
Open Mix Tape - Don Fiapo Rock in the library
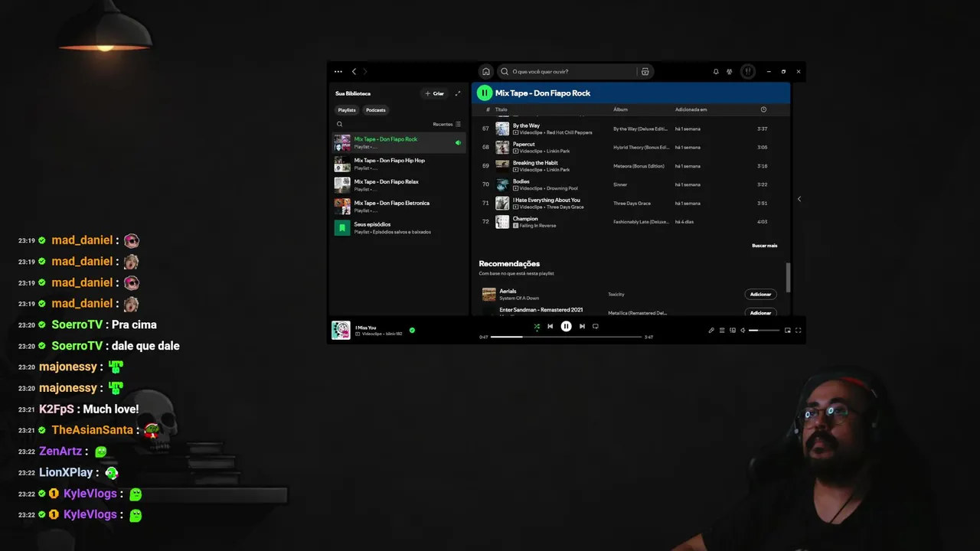pyautogui.click(x=399, y=142)
